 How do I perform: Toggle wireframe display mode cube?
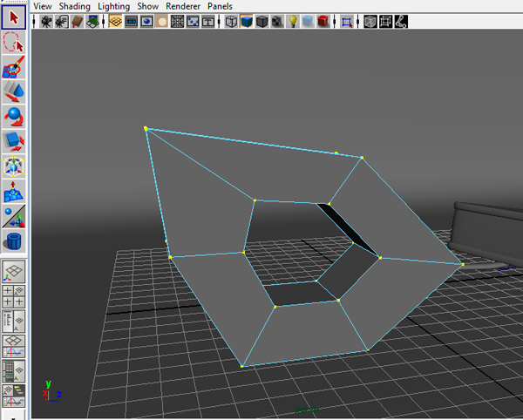tap(231, 22)
